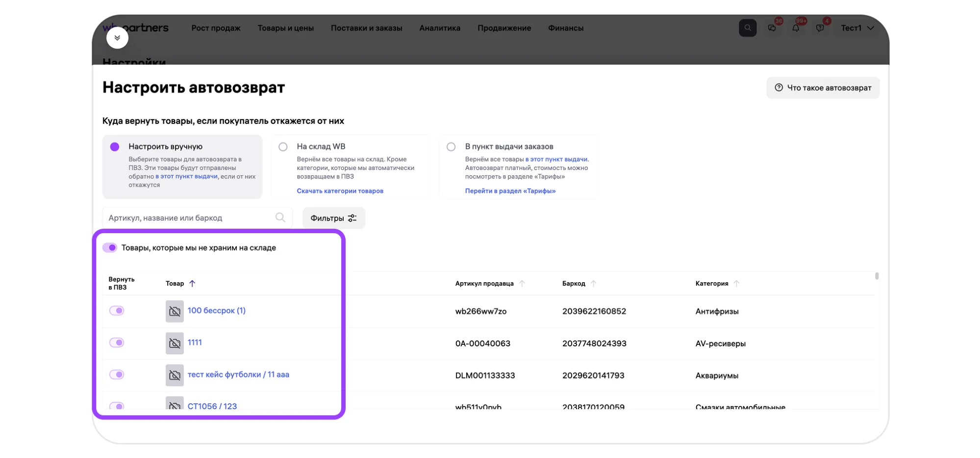980x458 pixels.
Task: Click the wb partners logo
Action: [x=136, y=27]
